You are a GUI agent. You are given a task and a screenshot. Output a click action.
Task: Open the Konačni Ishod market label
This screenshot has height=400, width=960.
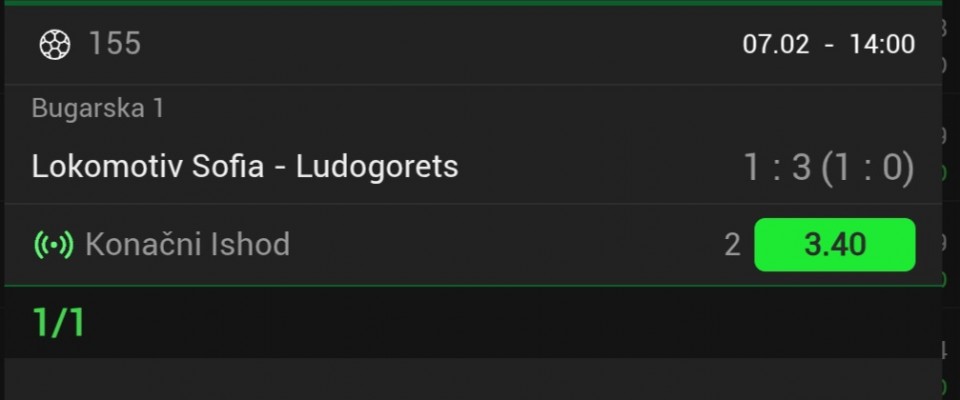187,244
